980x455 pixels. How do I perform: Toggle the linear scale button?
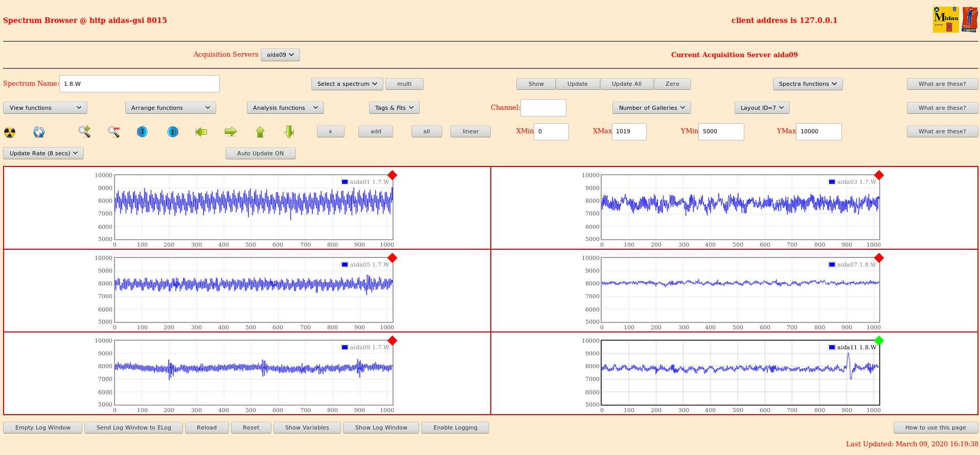[470, 131]
